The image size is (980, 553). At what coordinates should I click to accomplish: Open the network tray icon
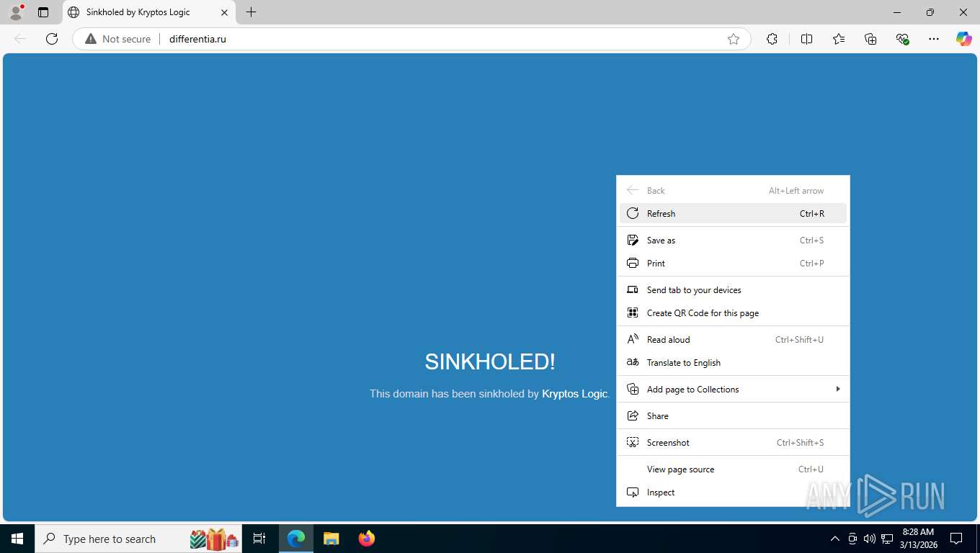pyautogui.click(x=887, y=539)
